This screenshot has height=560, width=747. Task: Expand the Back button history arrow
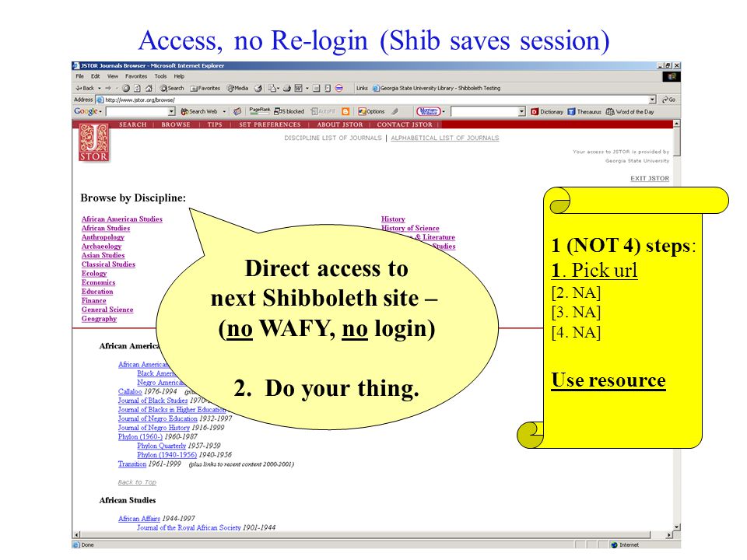tap(99, 88)
